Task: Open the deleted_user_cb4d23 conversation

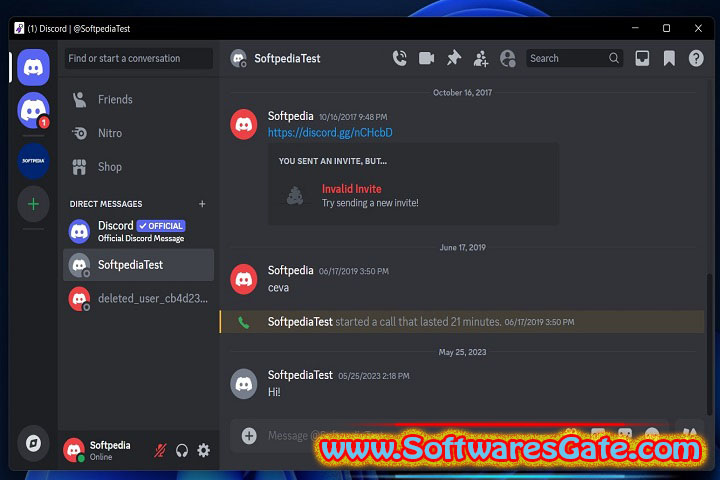Action: point(138,299)
